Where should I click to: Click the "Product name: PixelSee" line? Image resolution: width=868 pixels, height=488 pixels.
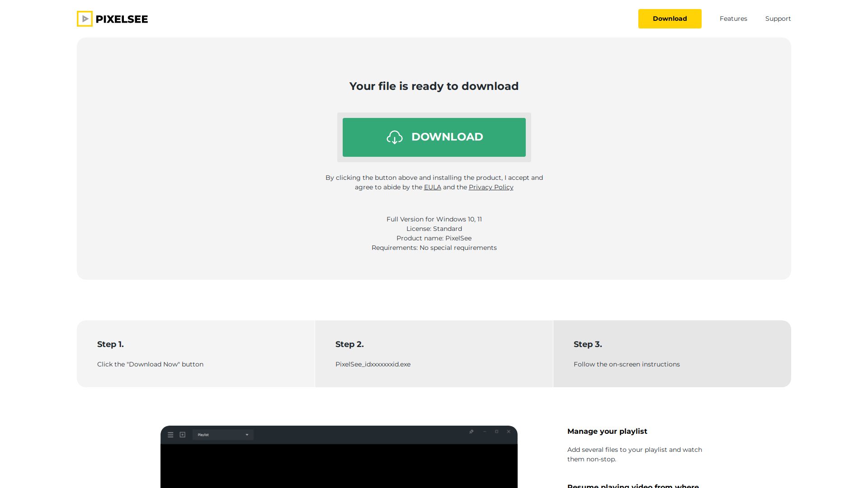[x=434, y=238]
